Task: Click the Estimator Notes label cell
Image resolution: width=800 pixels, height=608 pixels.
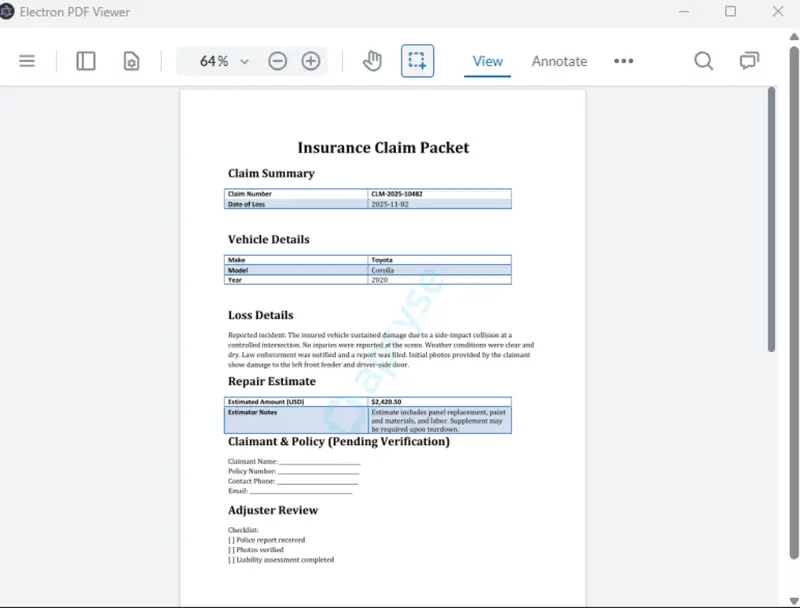Action: [296, 420]
